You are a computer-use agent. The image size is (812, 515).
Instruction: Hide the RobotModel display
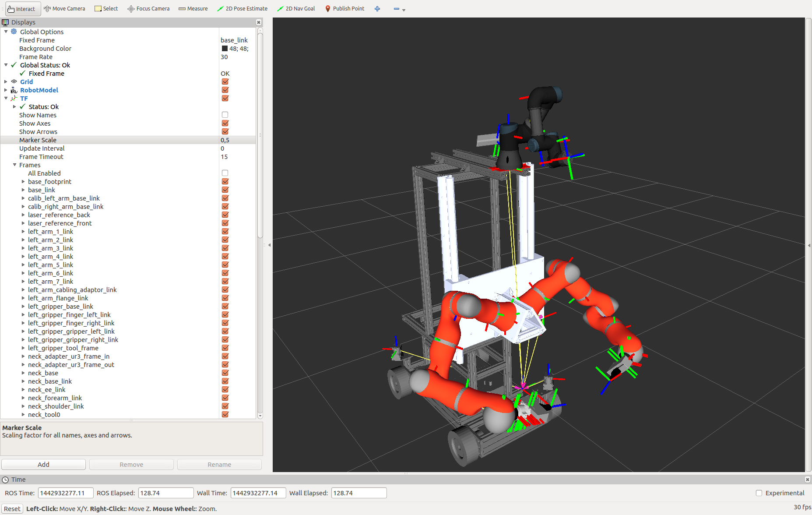pos(225,90)
